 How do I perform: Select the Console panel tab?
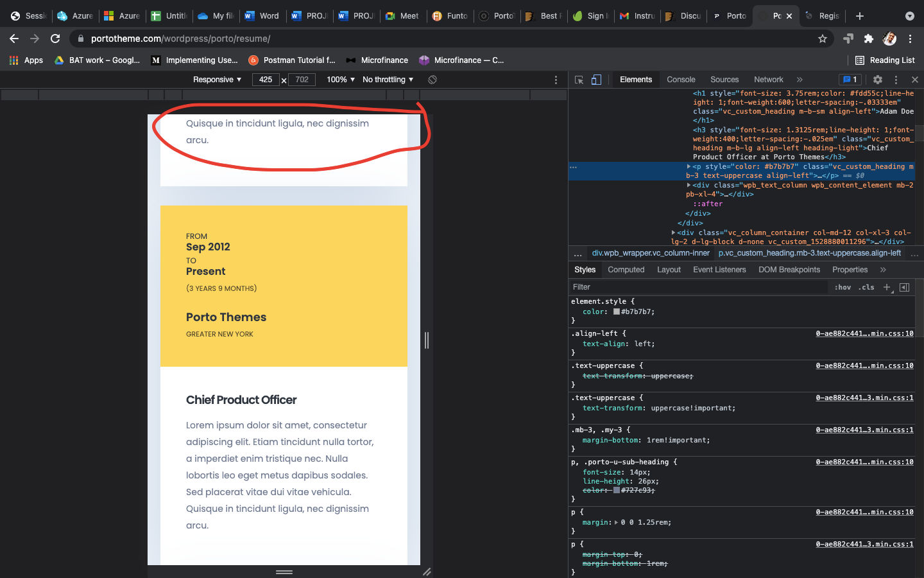tap(681, 80)
